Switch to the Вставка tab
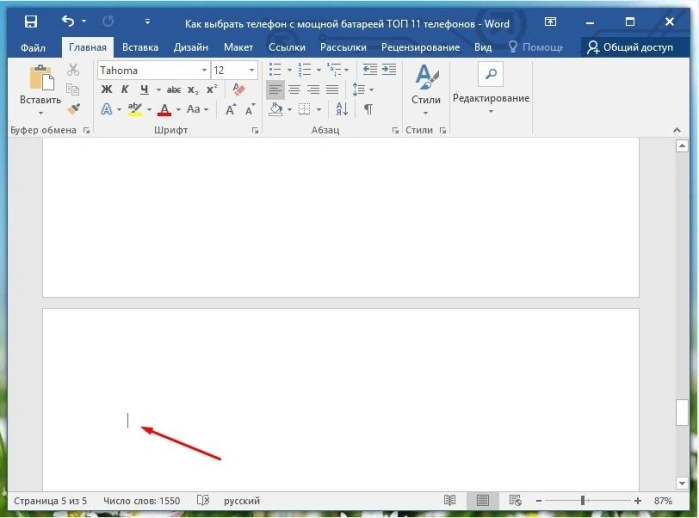This screenshot has height=518, width=699. (x=140, y=47)
